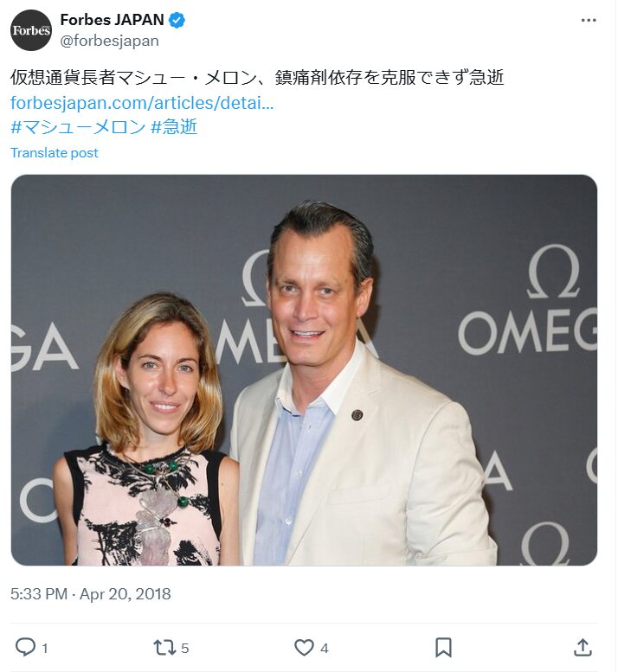This screenshot has height=672, width=618.
Task: Open the Forbes profile avatar
Action: [31, 30]
